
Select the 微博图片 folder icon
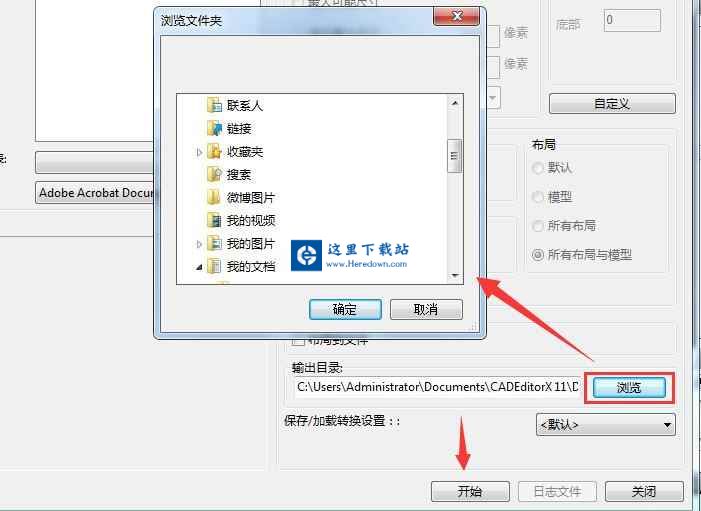coord(214,198)
